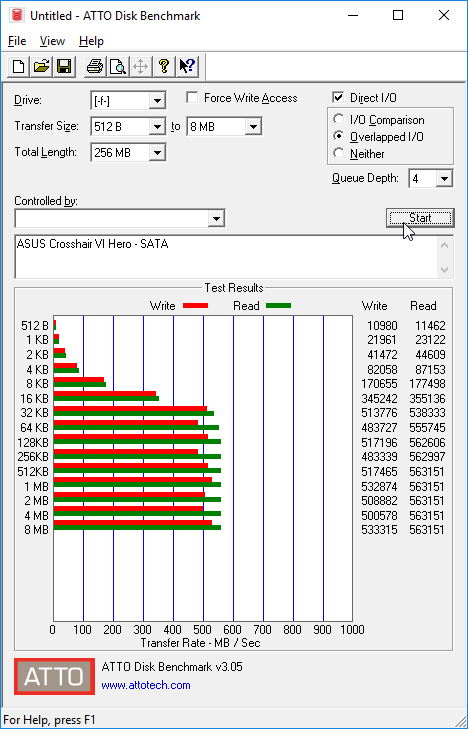
Task: Click the 64 KB read value 555745
Action: point(427,427)
